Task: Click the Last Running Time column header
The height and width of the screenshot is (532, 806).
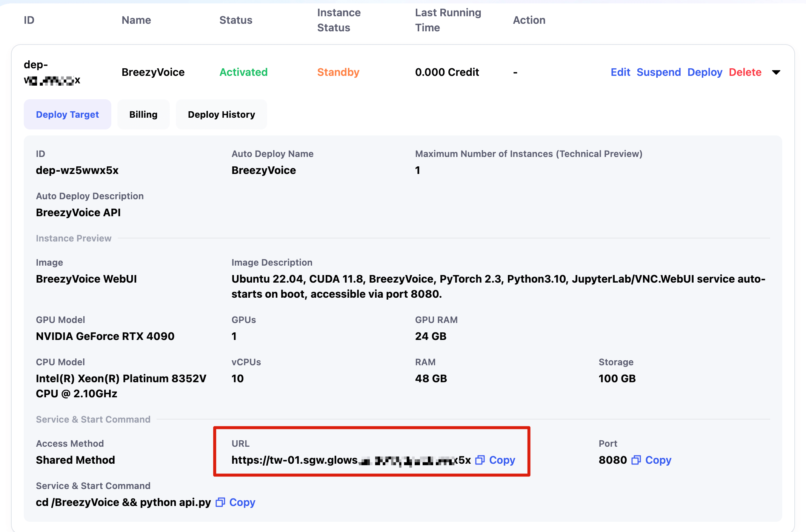Action: tap(448, 20)
